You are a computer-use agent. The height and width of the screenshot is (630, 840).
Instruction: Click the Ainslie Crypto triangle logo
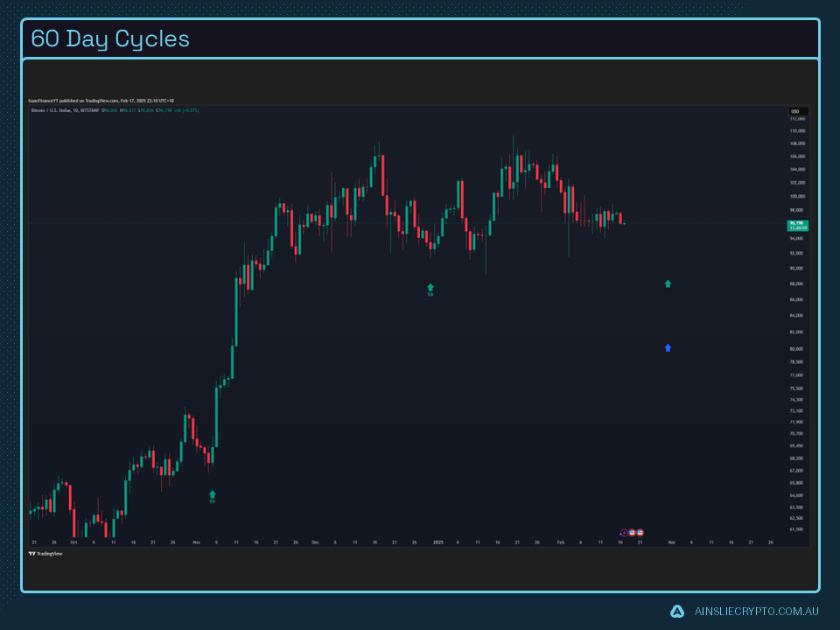676,612
